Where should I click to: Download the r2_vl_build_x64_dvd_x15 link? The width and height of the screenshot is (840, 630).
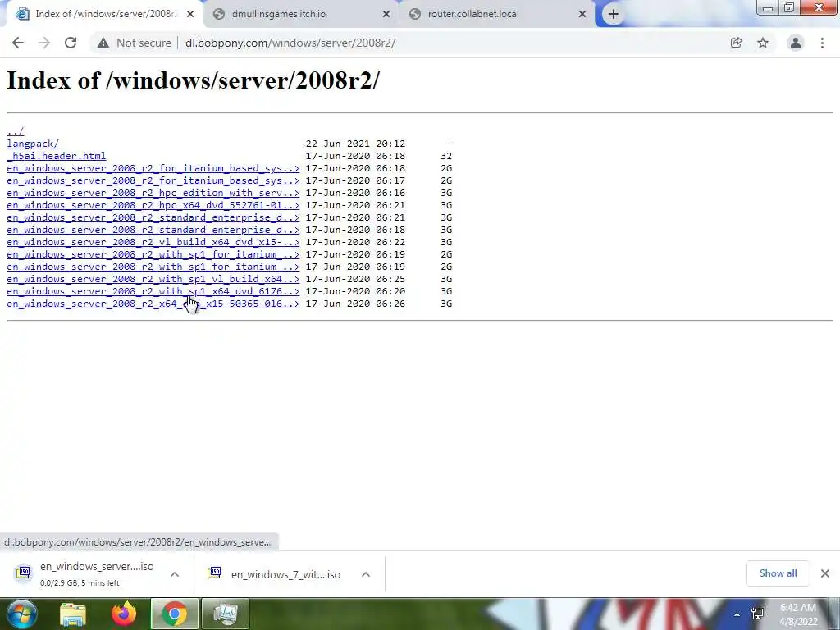pos(153,242)
